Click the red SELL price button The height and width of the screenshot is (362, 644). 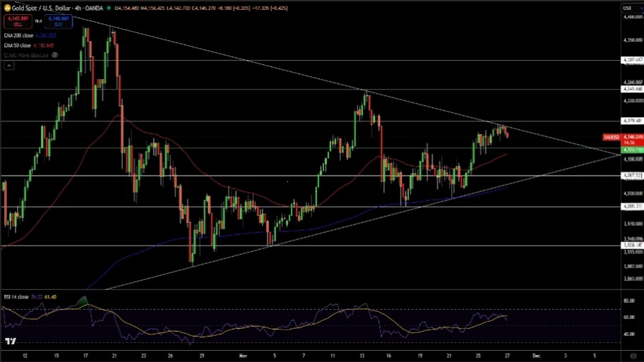click(17, 20)
